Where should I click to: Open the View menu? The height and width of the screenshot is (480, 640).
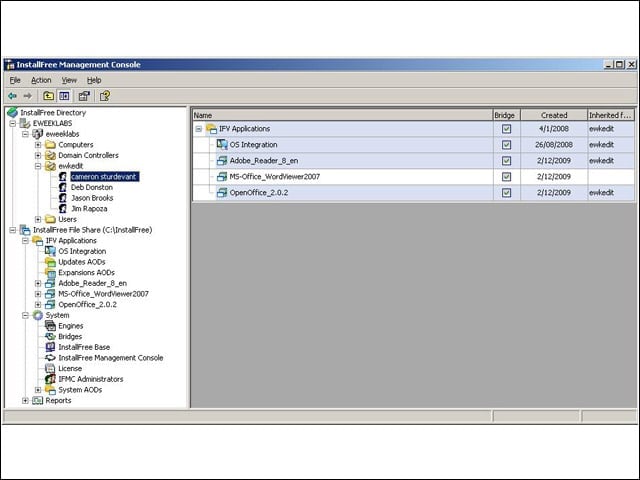[69, 80]
